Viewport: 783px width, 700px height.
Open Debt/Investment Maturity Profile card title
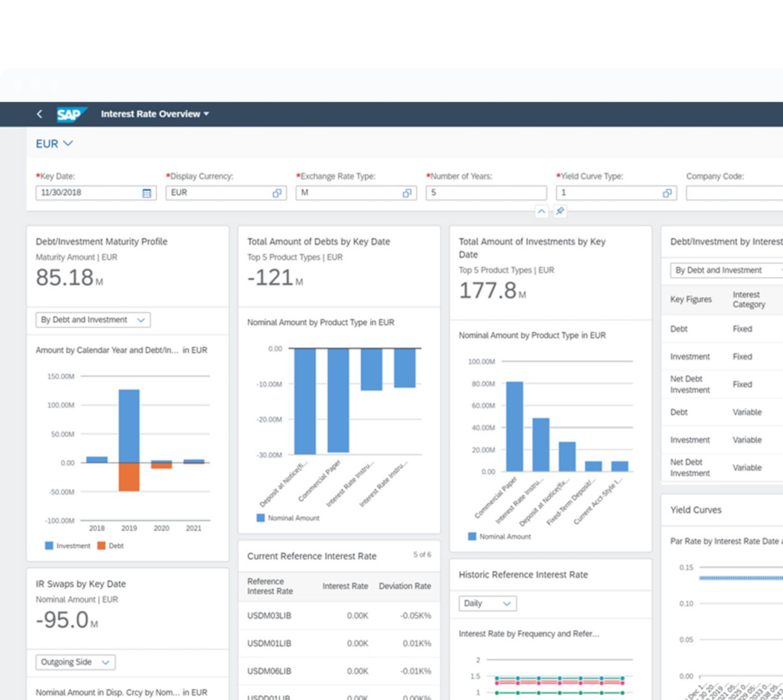click(x=102, y=242)
